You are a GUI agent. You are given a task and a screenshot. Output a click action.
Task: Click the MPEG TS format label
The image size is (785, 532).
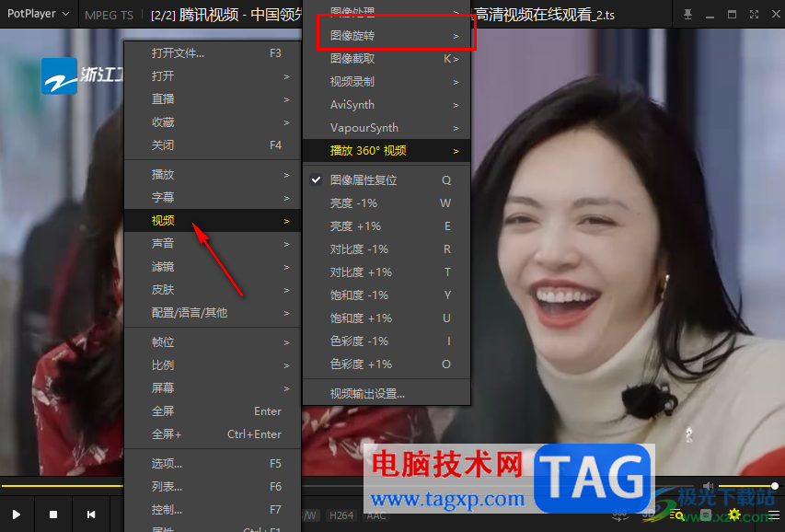point(110,15)
